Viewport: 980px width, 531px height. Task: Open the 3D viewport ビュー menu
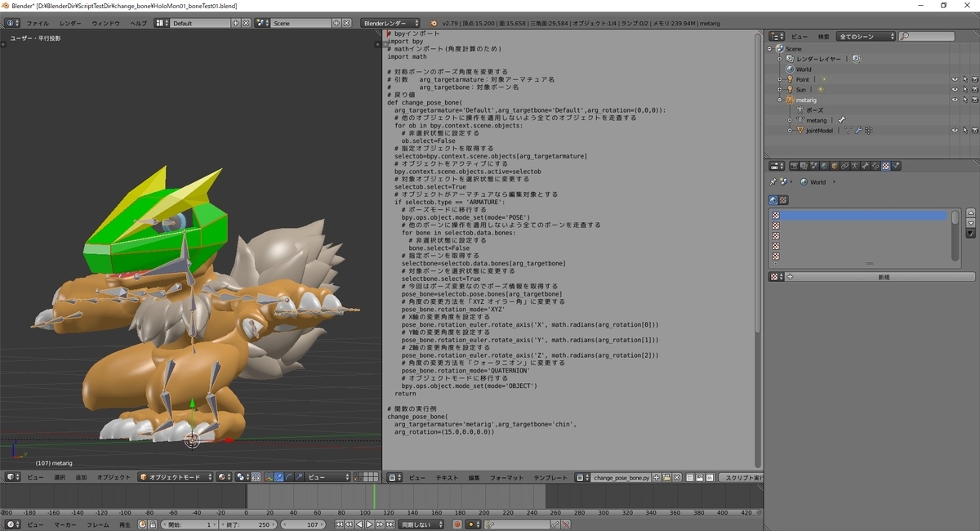click(x=35, y=477)
